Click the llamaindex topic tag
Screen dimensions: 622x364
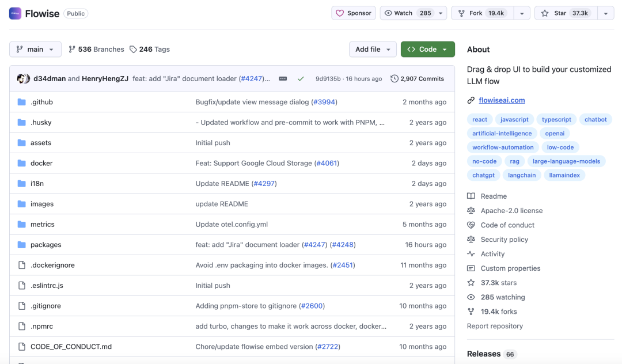click(x=564, y=175)
